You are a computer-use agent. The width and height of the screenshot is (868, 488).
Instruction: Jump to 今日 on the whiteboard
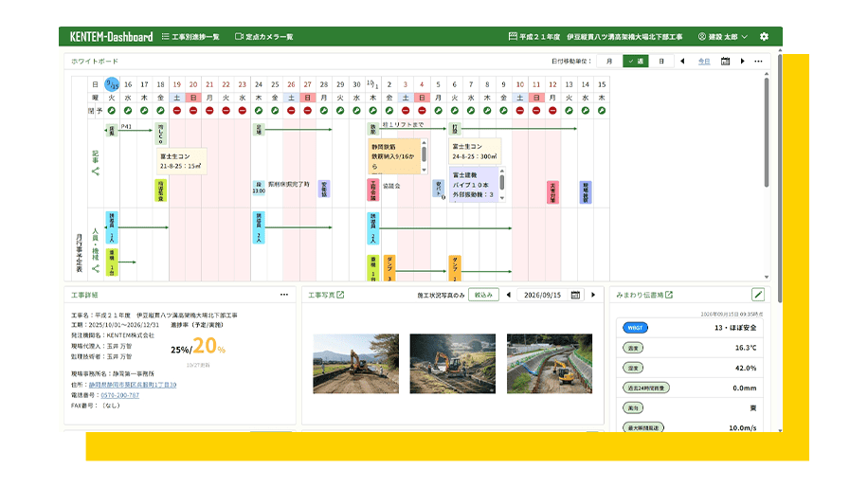pyautogui.click(x=703, y=62)
